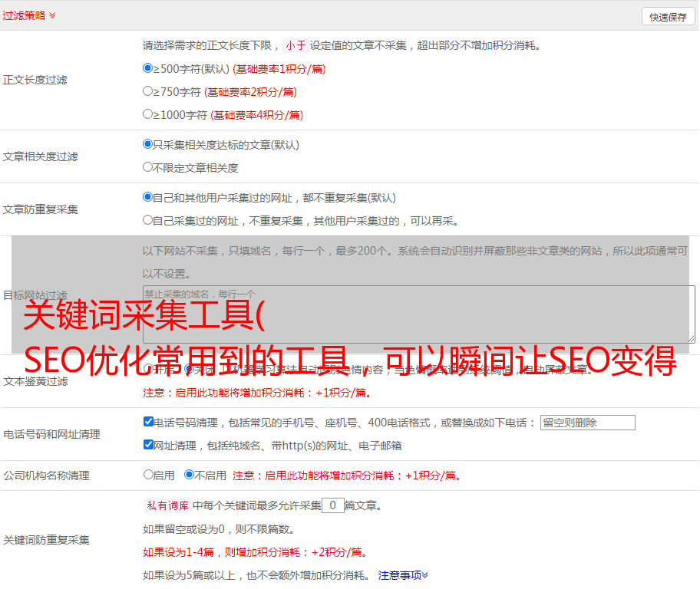
Task: Expand the 注意事项 link
Action: click(x=403, y=574)
